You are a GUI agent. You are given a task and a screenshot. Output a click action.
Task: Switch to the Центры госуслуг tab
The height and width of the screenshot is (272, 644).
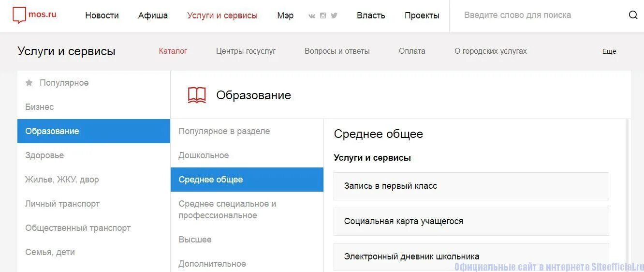246,51
